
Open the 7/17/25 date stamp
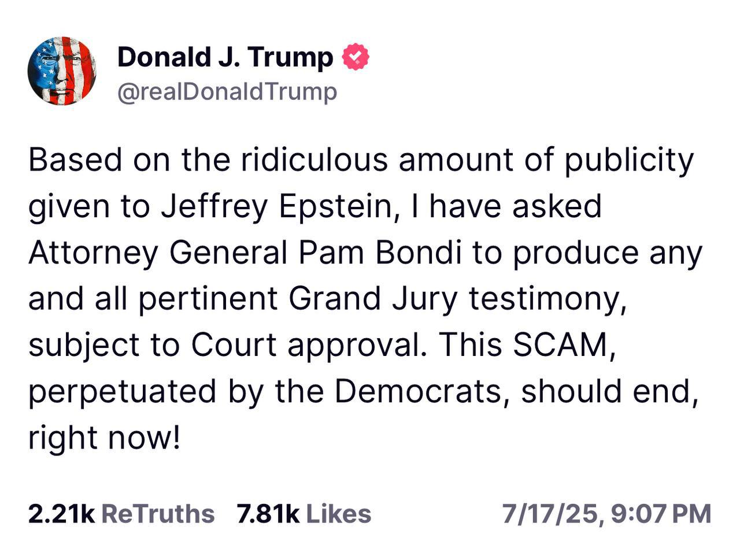[551, 514]
